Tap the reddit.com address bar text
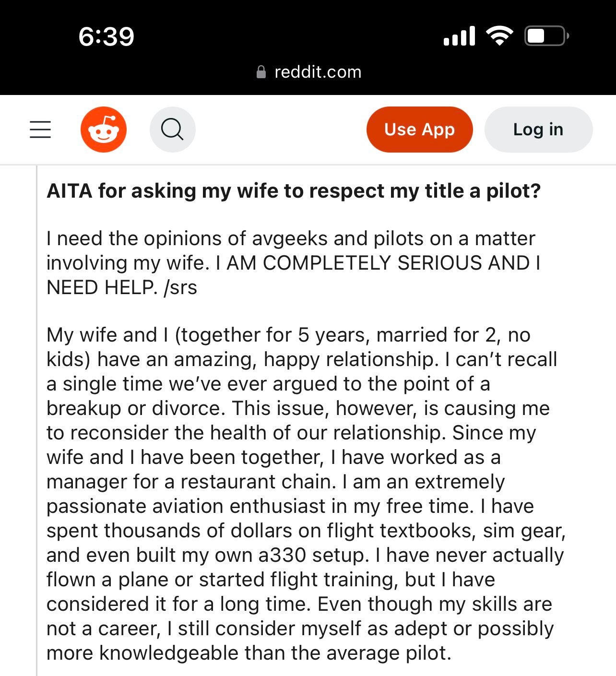 318,72
